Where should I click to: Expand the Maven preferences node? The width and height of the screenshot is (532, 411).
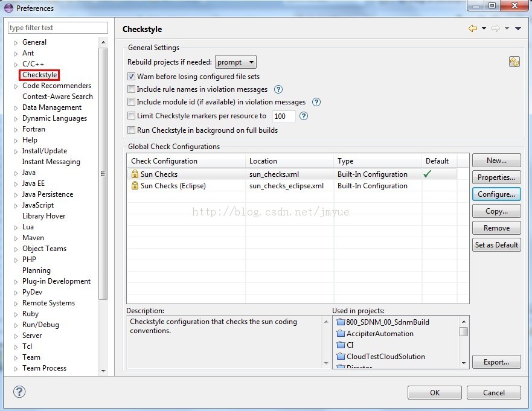point(16,238)
